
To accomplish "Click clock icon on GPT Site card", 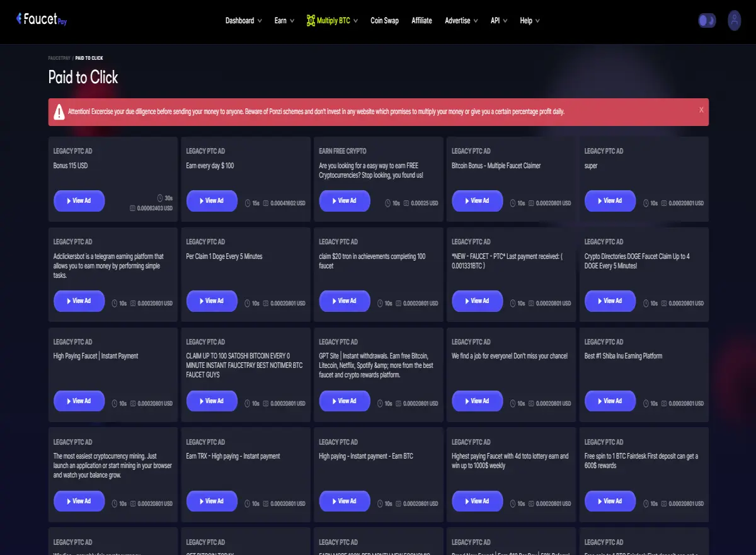I will pos(381,404).
